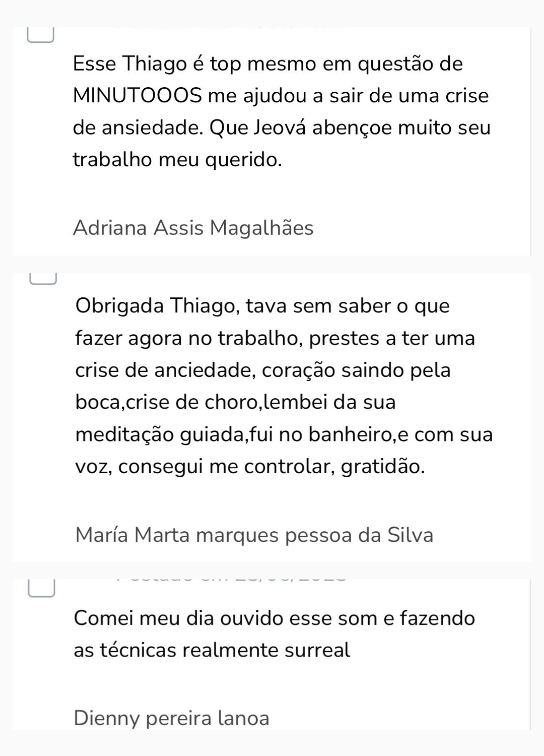Click the text "as técnicas realmente surreal"
This screenshot has width=544, height=756.
(x=212, y=650)
